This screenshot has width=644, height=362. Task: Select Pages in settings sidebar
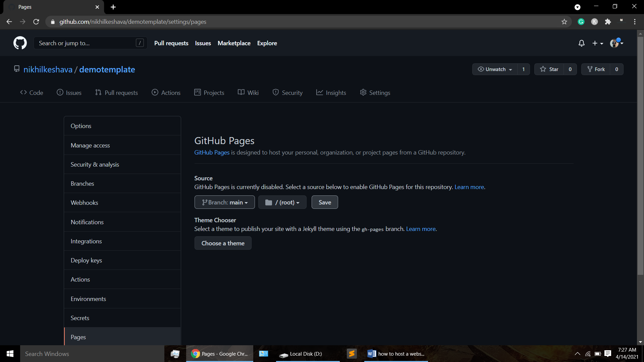coord(122,337)
